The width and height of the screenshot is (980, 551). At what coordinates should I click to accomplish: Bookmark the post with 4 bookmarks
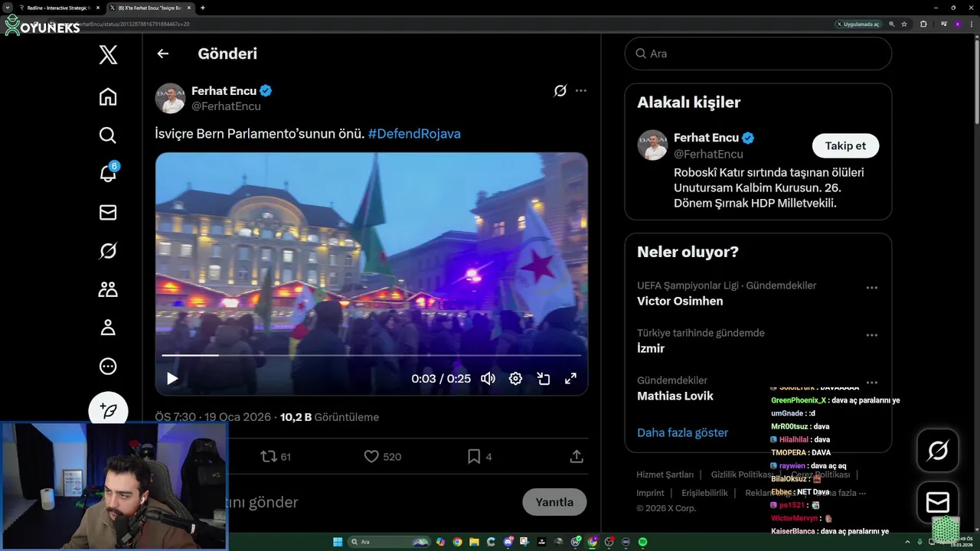click(x=480, y=457)
